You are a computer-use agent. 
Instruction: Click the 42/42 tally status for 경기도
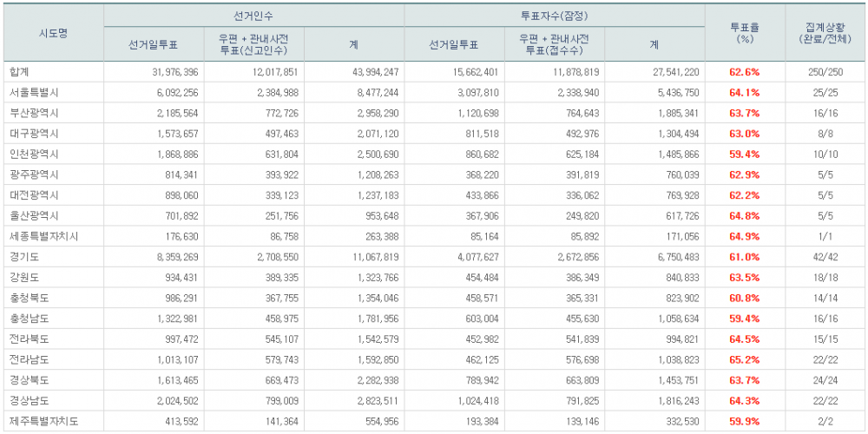pos(825,257)
